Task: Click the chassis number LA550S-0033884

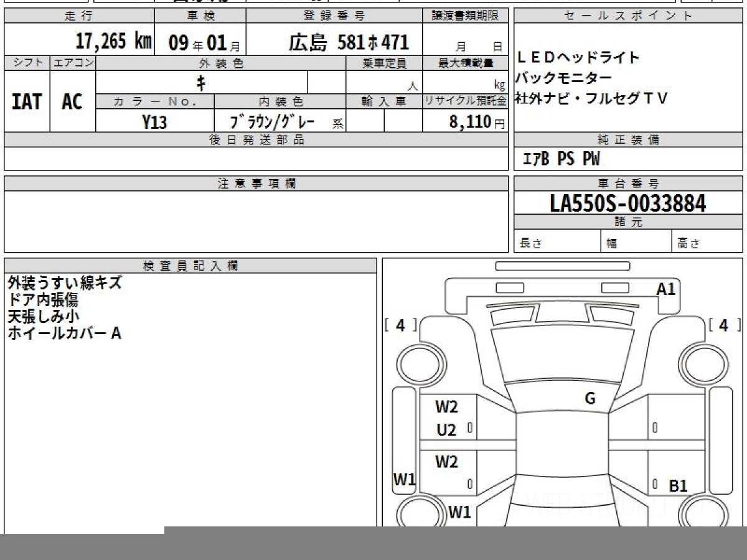Action: 628,203
